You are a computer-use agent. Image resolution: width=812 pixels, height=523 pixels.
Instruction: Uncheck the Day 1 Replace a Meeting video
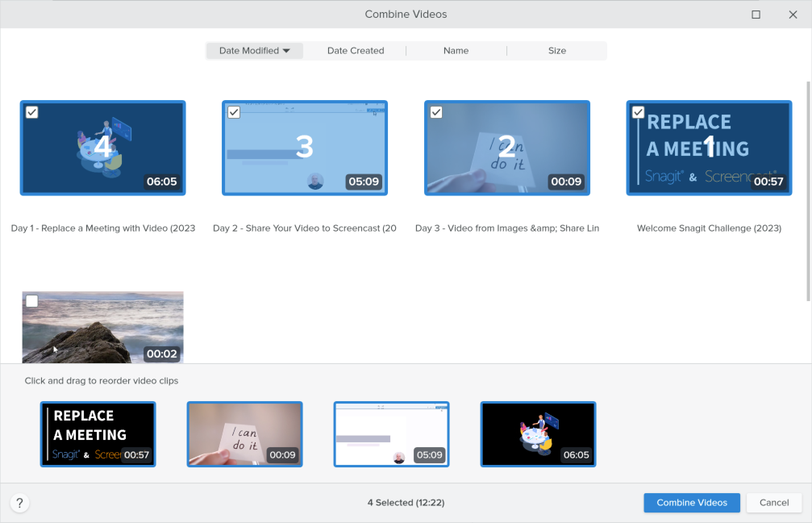click(x=32, y=112)
